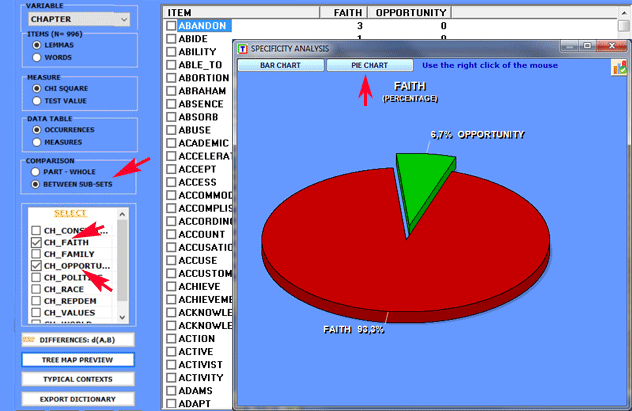Viewport: 632px width, 411px height.
Task: Check the CH_REPDEM checkbox
Action: click(x=36, y=301)
